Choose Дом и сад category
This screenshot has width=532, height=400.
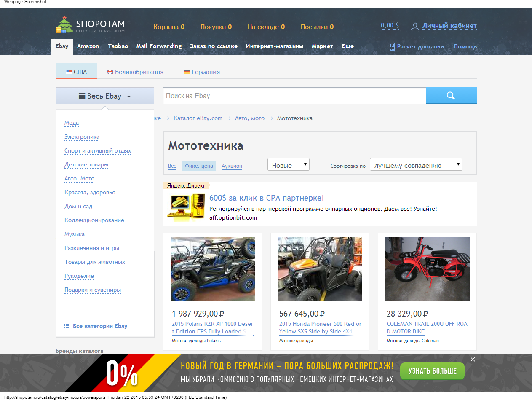pos(78,207)
